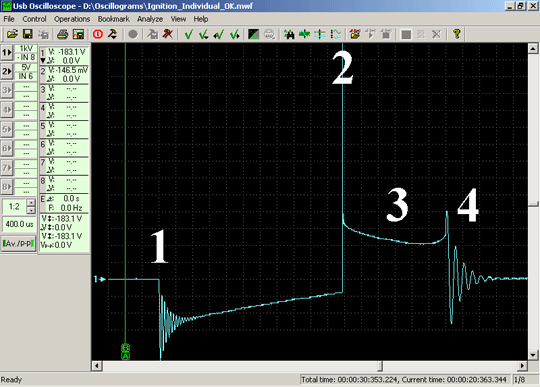Click the fourth green checkmark with right arrow
The width and height of the screenshot is (540, 387).
[235, 34]
